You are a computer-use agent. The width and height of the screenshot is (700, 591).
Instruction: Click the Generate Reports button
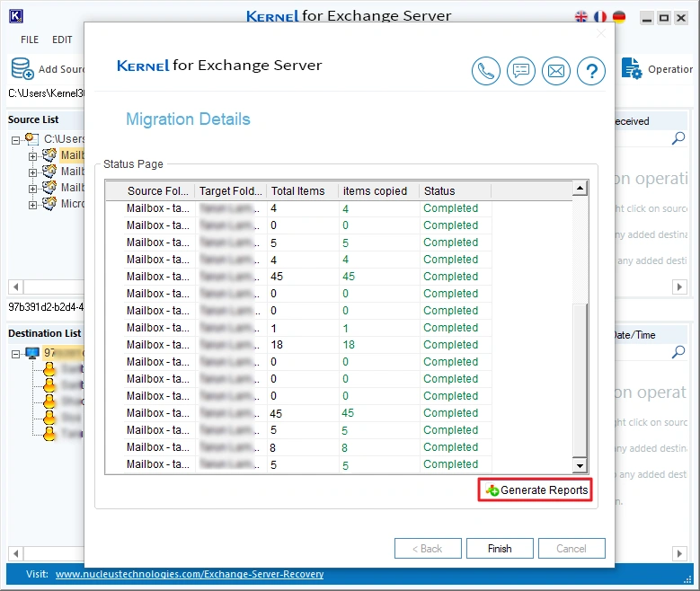(x=536, y=490)
